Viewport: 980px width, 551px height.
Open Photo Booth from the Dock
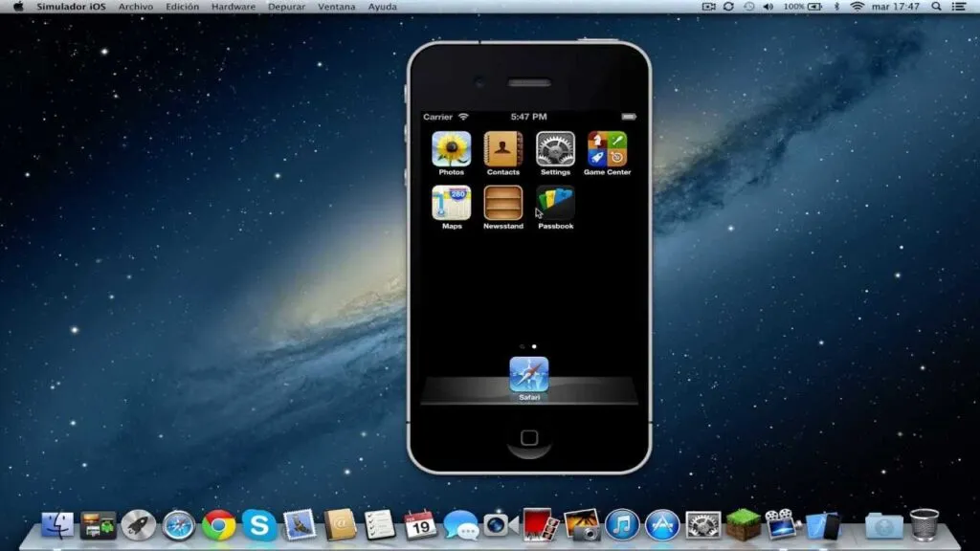[x=541, y=525]
